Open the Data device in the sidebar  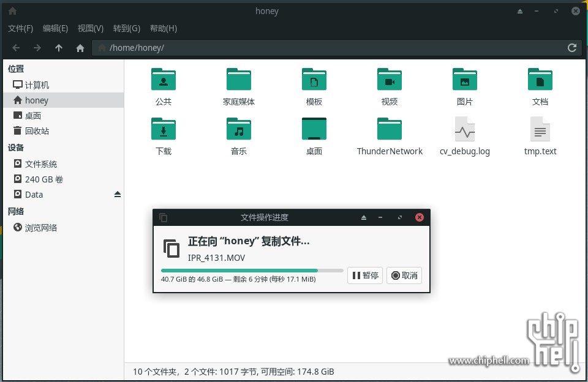click(58, 195)
